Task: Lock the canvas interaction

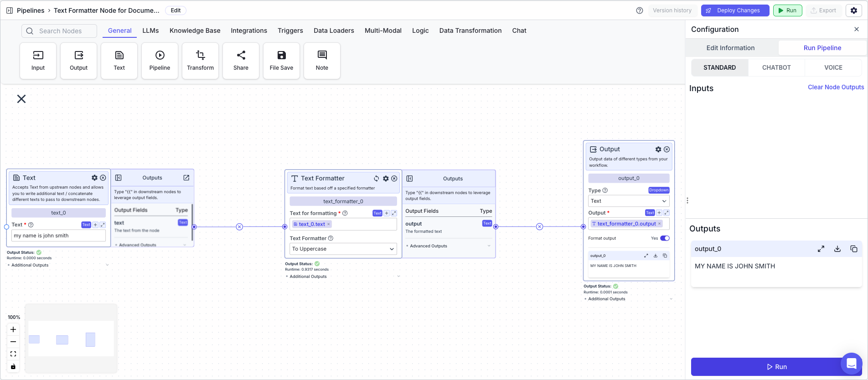Action: 13,366
